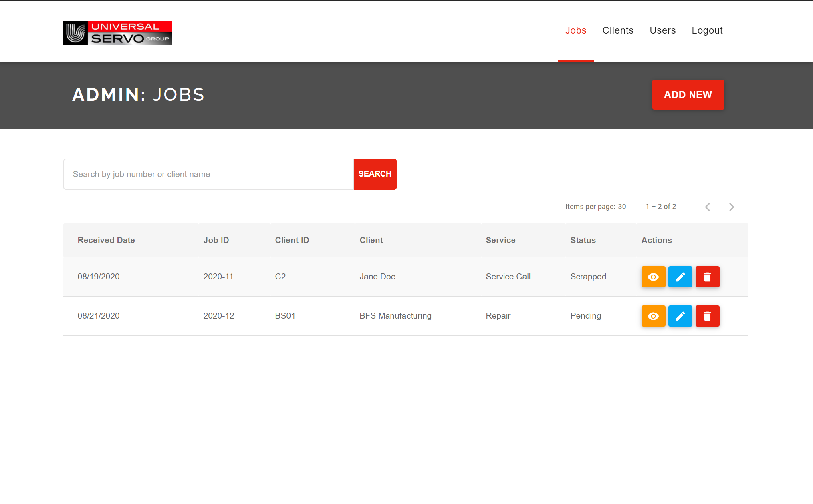813x504 pixels.
Task: Delete the Pending repair job
Action: click(x=707, y=316)
